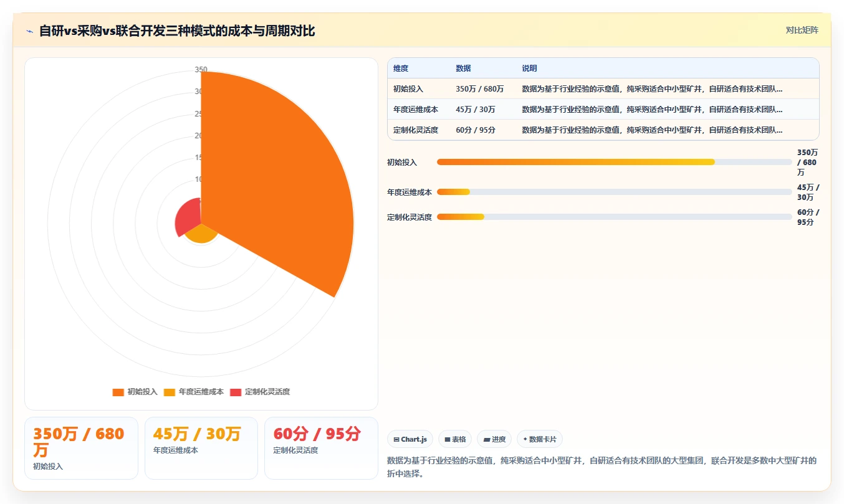Click the 初始投入 progress bar

615,162
